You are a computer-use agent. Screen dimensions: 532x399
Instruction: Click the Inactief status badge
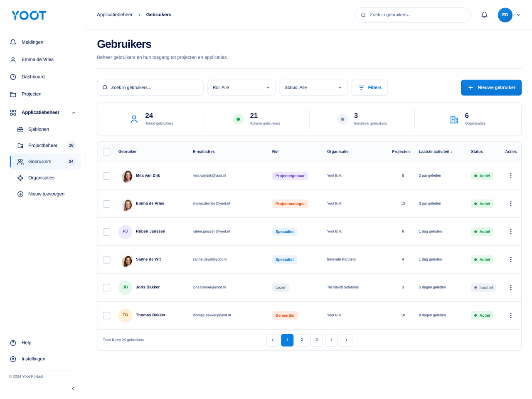(x=483, y=287)
